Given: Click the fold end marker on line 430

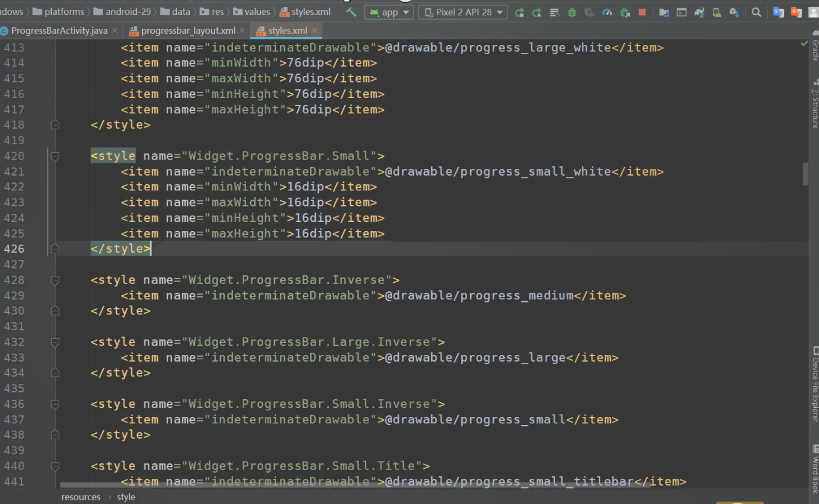Looking at the screenshot, I should pyautogui.click(x=55, y=311).
